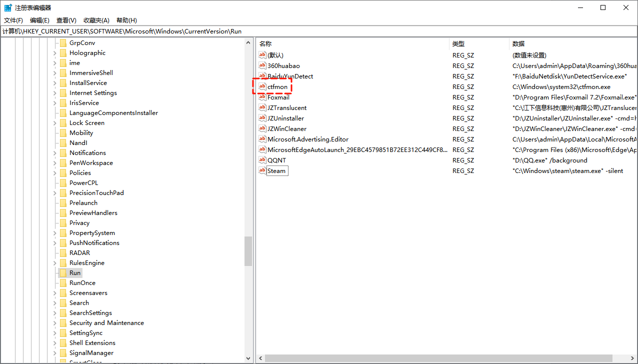Click the Run folder icon in tree
This screenshot has width=638, height=364.
pyautogui.click(x=63, y=273)
